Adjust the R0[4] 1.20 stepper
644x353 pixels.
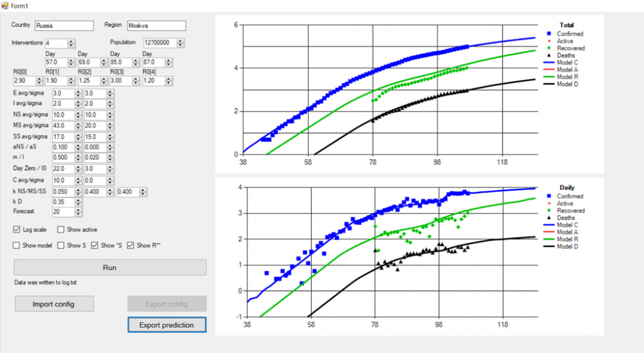pyautogui.click(x=169, y=81)
